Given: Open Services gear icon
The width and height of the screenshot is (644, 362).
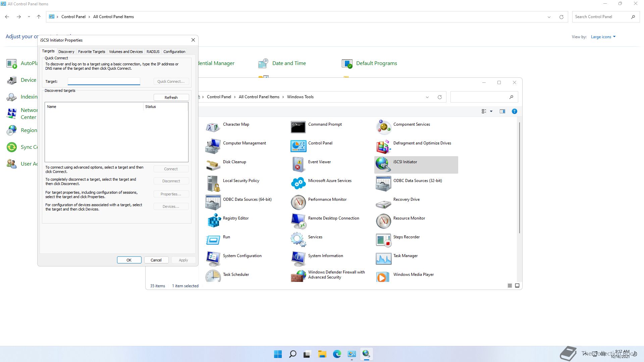Looking at the screenshot, I should [298, 240].
